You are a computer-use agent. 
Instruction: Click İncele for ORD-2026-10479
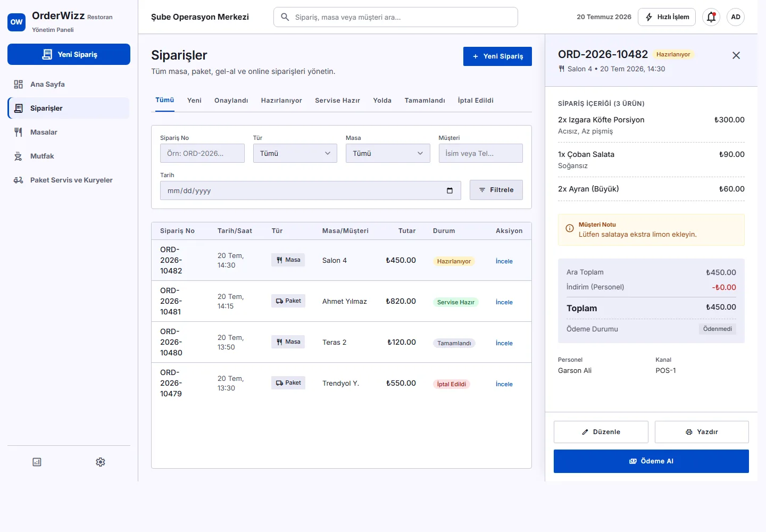click(x=504, y=384)
